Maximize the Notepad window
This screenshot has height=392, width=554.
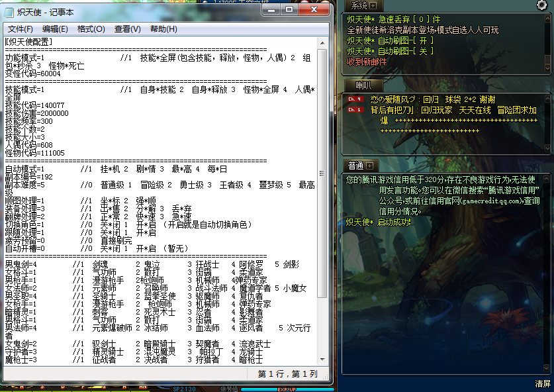click(289, 9)
